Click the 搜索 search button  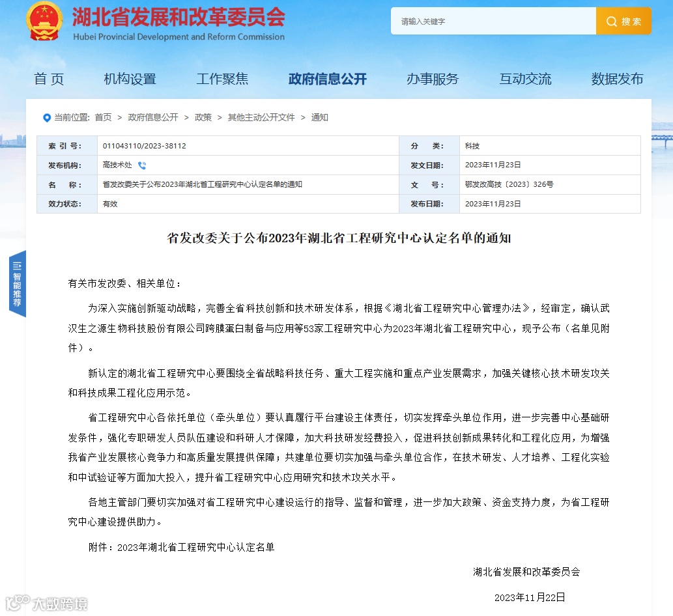[623, 21]
